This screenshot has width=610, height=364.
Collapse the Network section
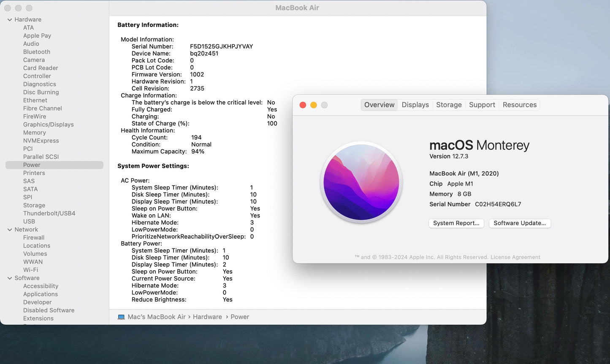(10, 230)
